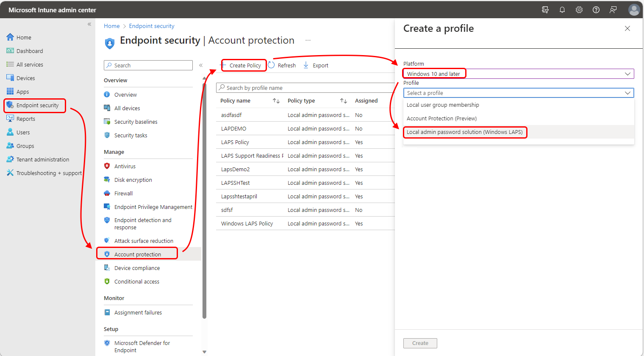Click the Refresh icon in toolbar

pos(272,65)
